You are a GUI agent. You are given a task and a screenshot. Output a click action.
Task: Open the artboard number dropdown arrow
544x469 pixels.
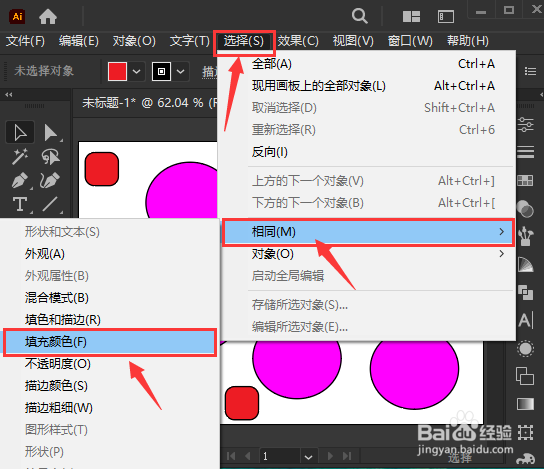coord(308,457)
